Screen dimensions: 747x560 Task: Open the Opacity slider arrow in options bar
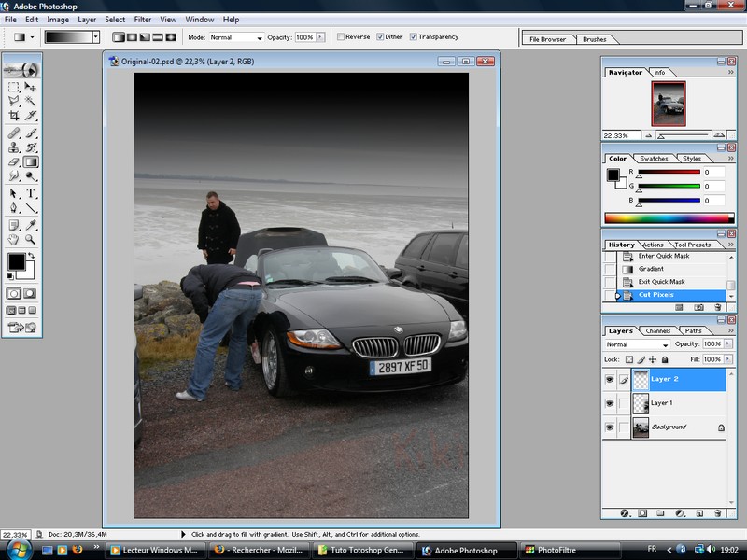320,37
